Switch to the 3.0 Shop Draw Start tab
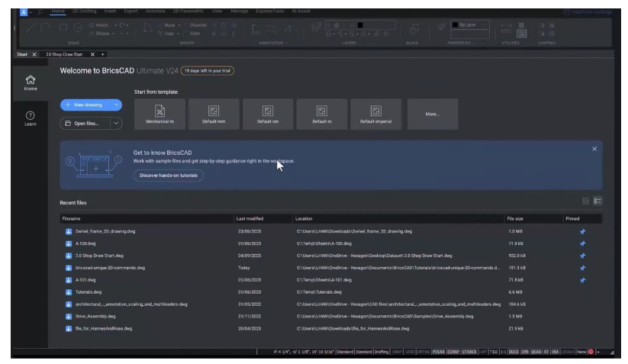 coord(64,54)
